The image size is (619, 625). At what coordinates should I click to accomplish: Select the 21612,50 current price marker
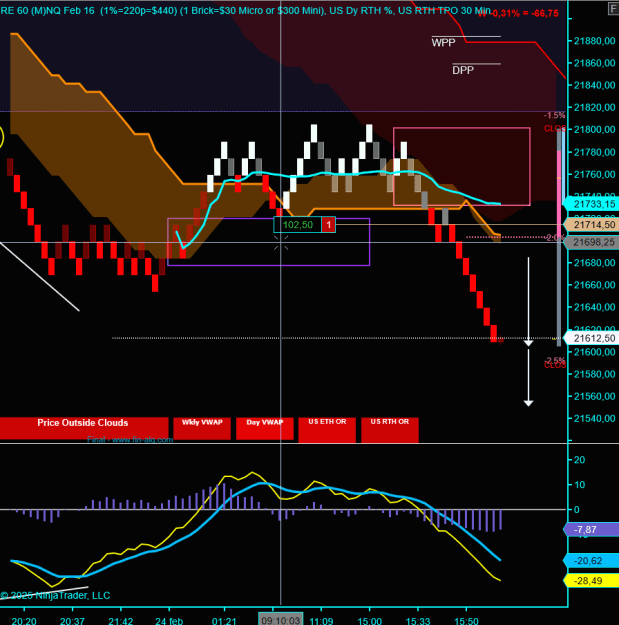[x=591, y=338]
